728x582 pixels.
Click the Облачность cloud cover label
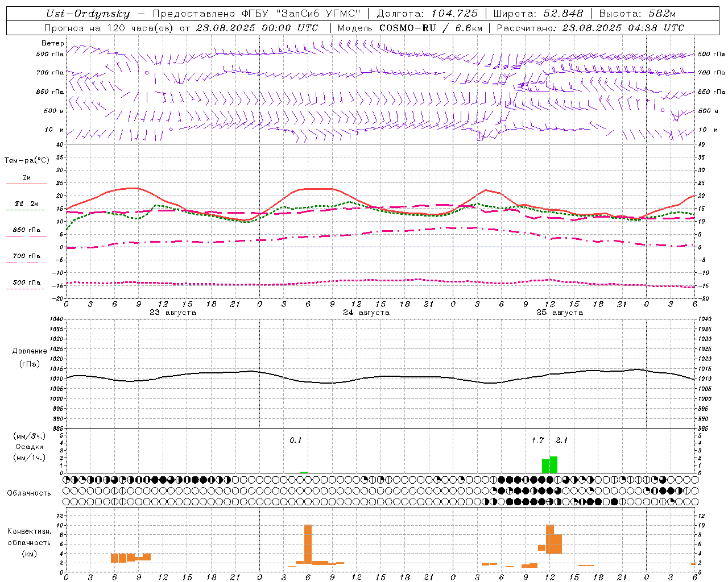coord(29,493)
